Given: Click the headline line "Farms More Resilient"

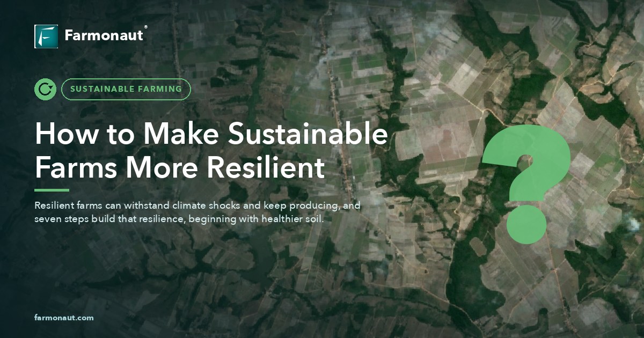Looking at the screenshot, I should (180, 167).
